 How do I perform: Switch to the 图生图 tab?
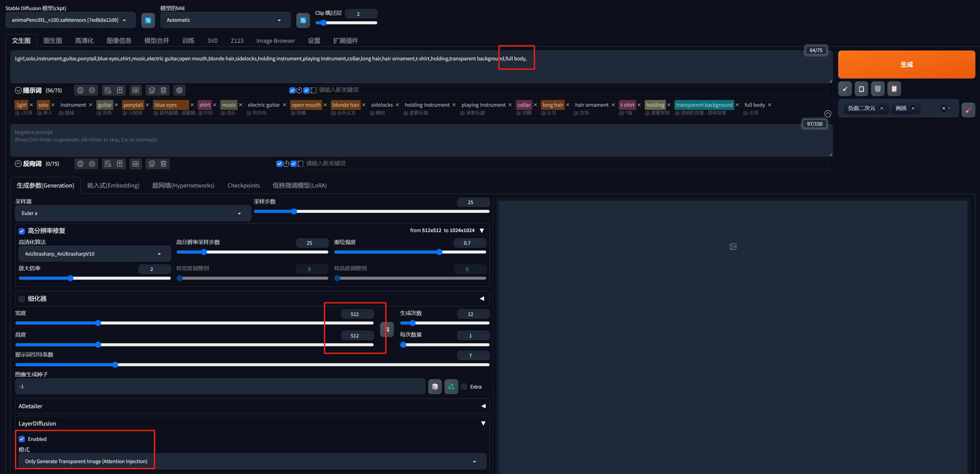(52, 41)
